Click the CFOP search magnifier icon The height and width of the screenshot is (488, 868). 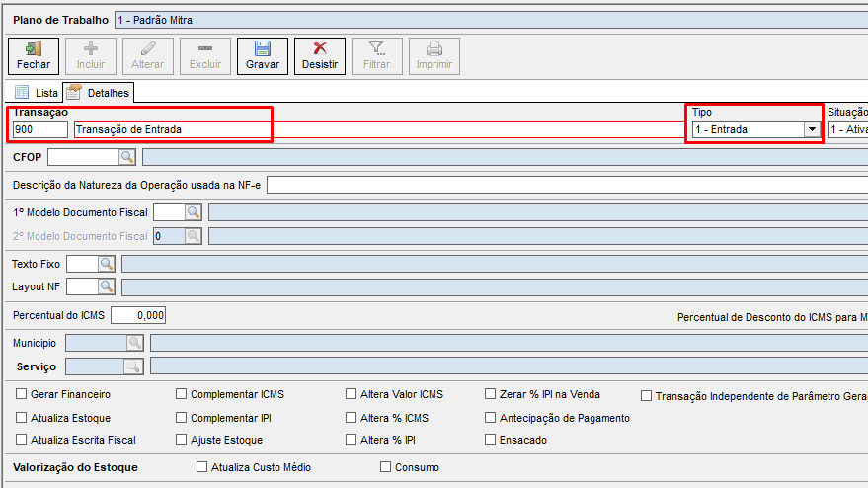pyautogui.click(x=127, y=156)
